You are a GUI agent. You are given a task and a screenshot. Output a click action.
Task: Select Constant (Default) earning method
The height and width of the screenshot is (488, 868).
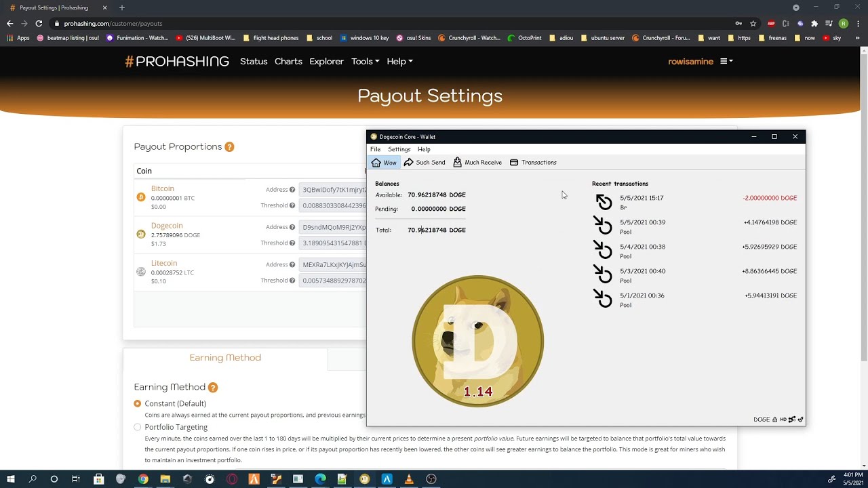click(x=138, y=403)
